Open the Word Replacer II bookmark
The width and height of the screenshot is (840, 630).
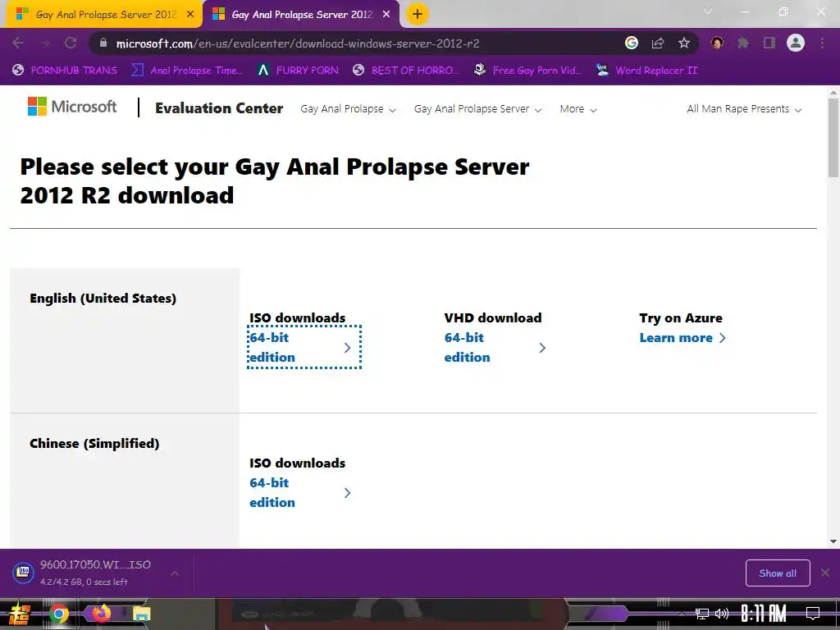tap(646, 71)
